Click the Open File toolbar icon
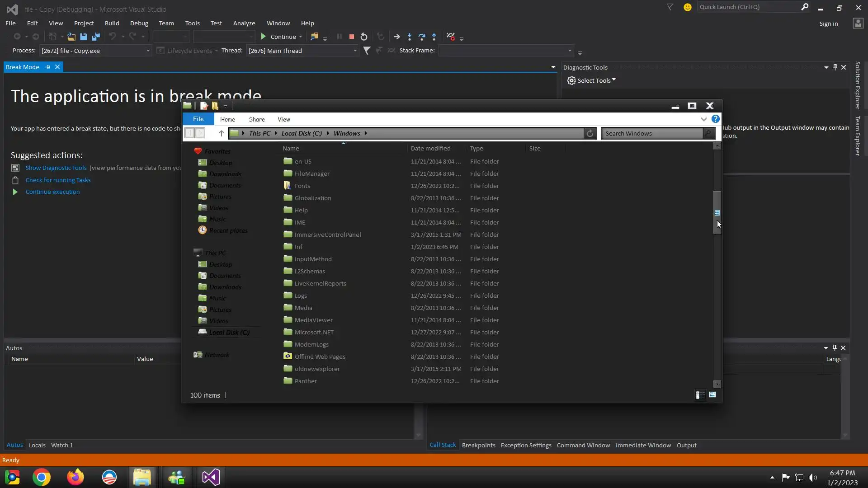 [71, 37]
